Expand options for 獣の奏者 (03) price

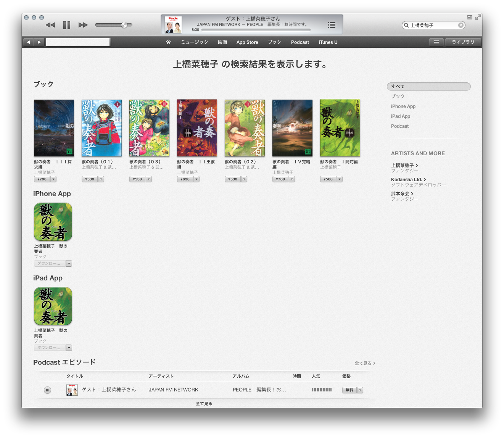coord(149,179)
